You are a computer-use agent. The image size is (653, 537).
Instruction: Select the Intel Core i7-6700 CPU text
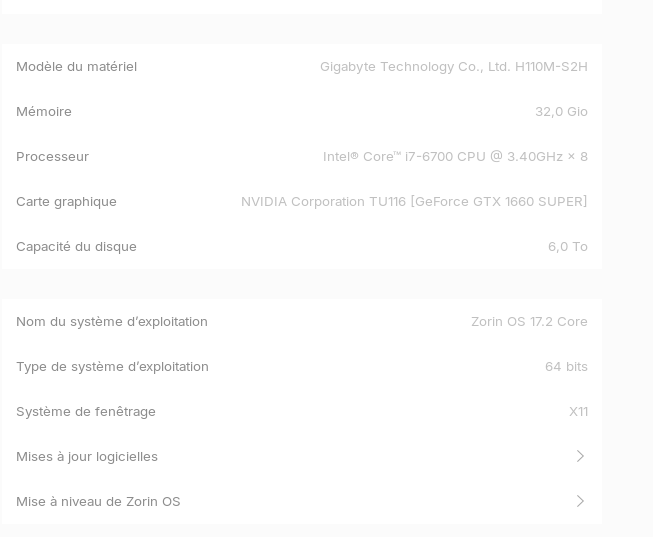tap(455, 156)
